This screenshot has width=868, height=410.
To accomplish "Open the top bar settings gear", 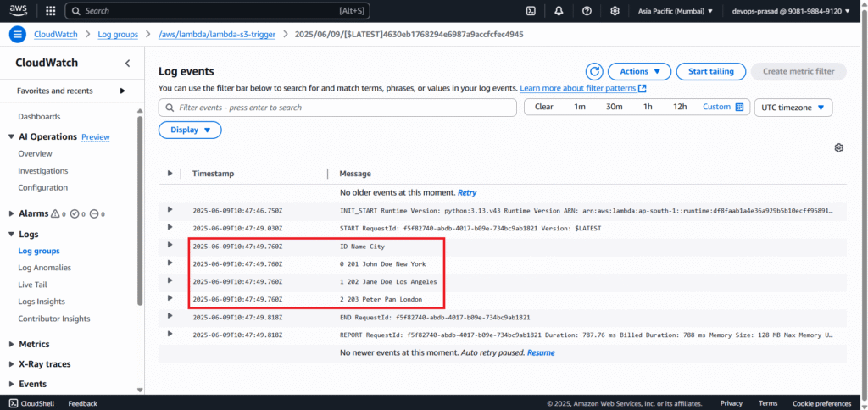I will point(615,10).
